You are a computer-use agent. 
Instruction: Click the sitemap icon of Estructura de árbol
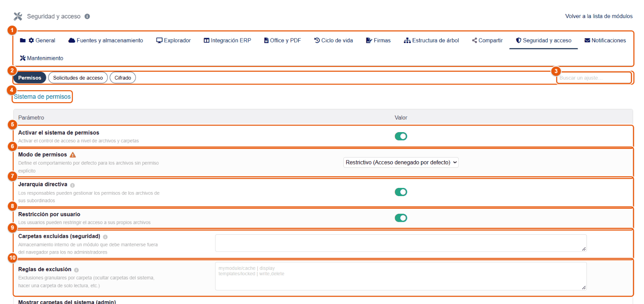tap(407, 40)
